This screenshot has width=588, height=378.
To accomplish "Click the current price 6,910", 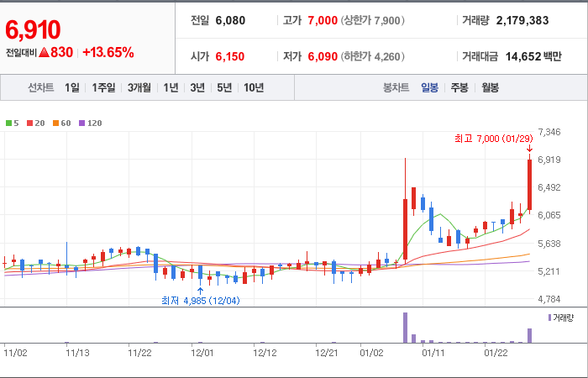I will 33,29.
